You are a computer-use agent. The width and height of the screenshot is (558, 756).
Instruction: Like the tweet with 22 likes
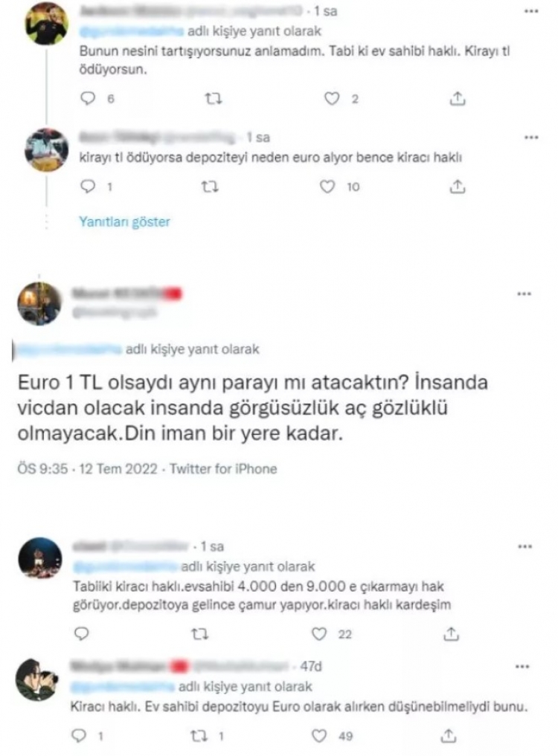click(x=318, y=633)
